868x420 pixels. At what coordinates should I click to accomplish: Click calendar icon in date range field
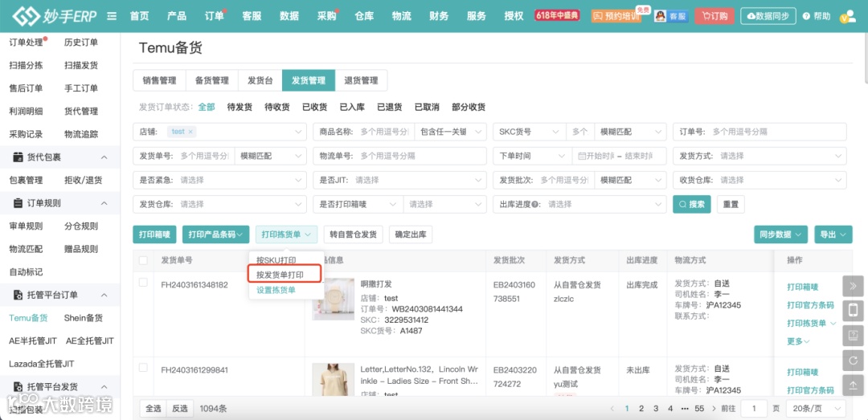point(581,157)
